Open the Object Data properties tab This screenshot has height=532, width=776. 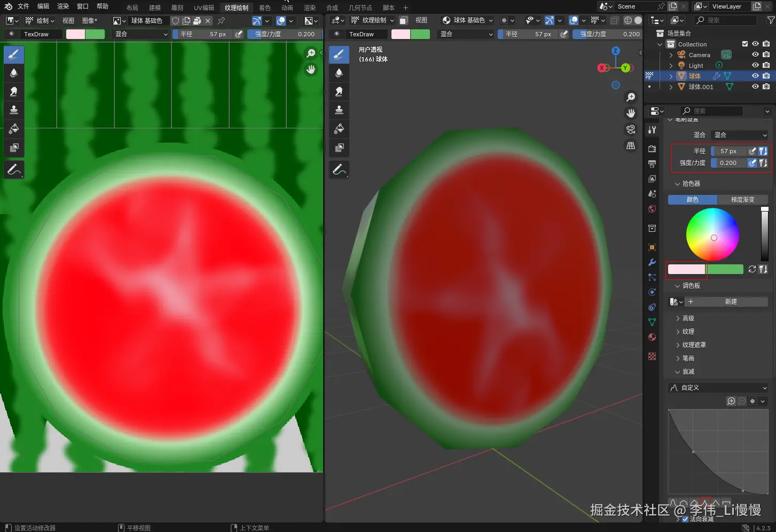[652, 322]
